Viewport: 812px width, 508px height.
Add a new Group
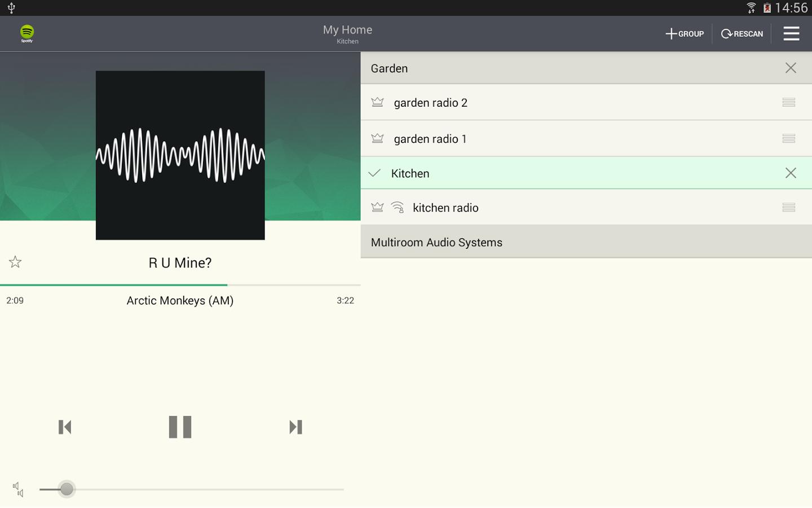coord(685,34)
